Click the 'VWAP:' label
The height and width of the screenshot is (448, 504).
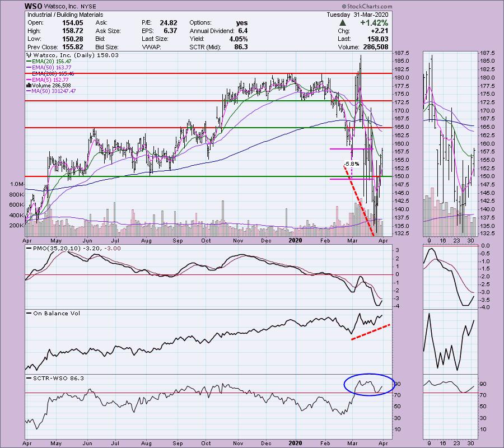click(x=151, y=47)
